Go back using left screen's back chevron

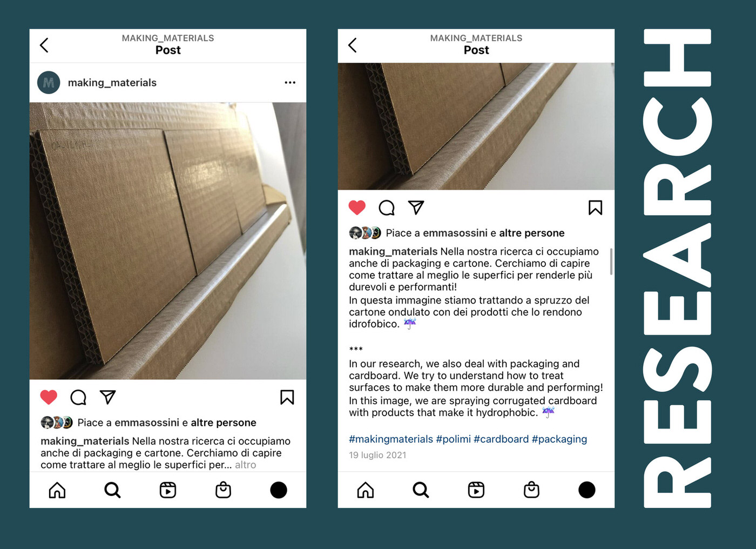44,45
